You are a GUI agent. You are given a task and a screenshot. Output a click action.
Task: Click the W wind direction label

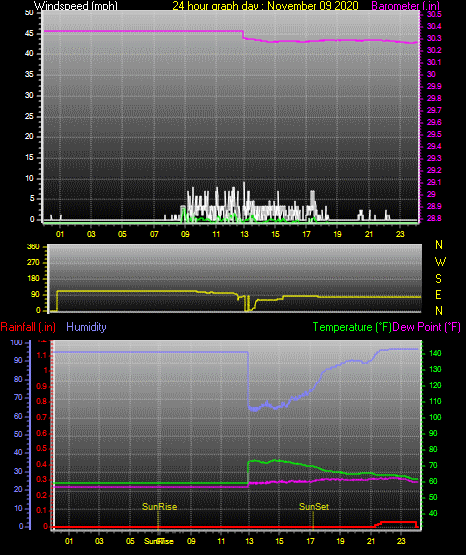[440, 262]
